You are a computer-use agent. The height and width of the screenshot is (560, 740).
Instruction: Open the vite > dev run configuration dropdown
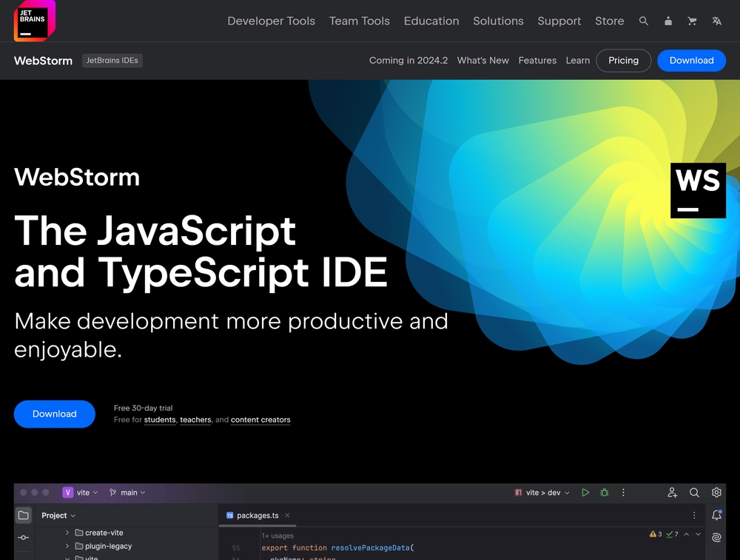point(542,492)
